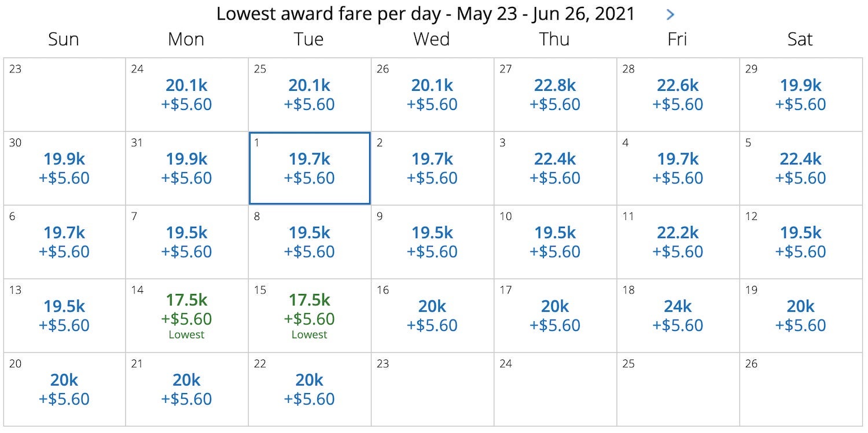The image size is (868, 433).
Task: Choose the 19.7k fare on June 1
Action: 310,168
